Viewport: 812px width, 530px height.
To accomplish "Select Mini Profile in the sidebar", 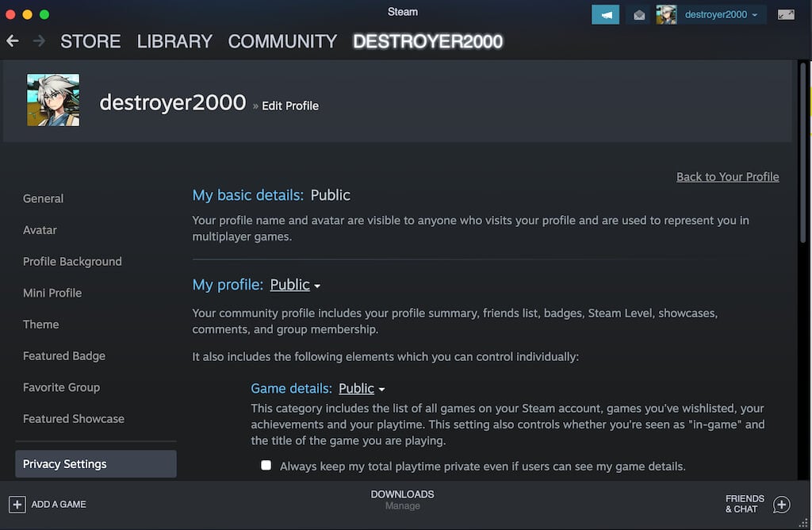I will 52,293.
